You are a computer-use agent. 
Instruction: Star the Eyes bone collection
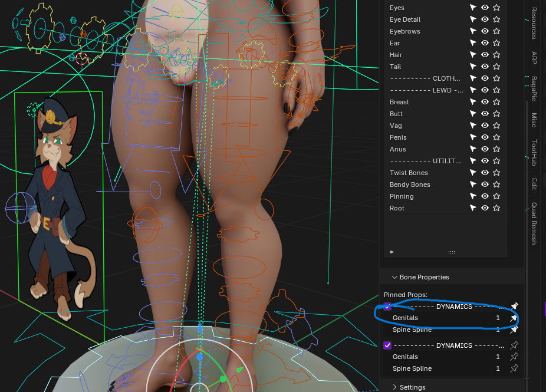coord(496,7)
